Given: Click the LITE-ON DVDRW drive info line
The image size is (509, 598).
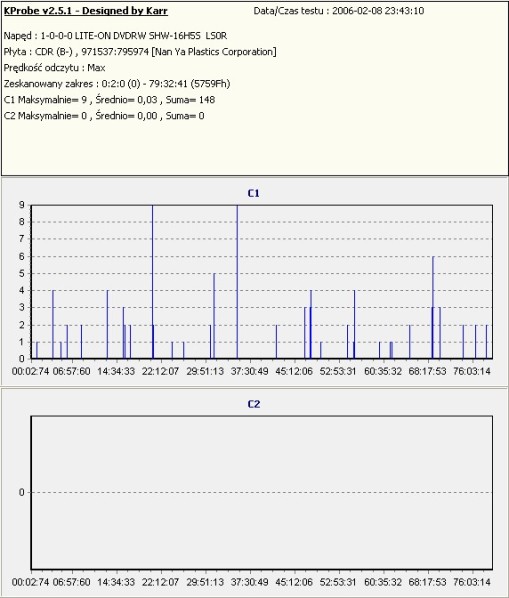Looking at the screenshot, I should (x=115, y=36).
